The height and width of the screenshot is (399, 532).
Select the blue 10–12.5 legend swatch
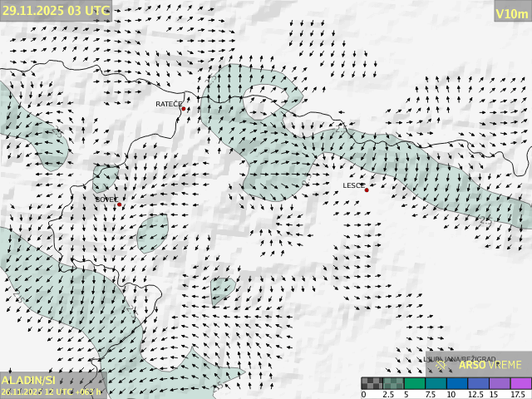pyautogui.click(x=456, y=383)
